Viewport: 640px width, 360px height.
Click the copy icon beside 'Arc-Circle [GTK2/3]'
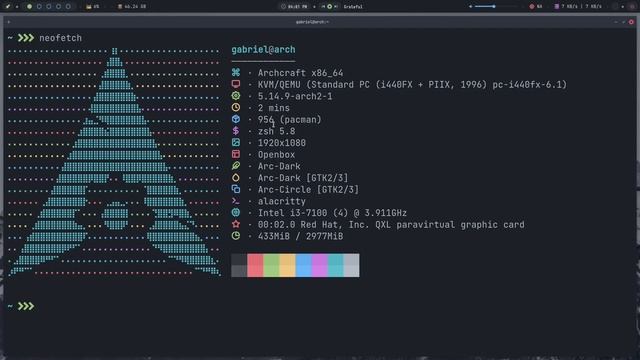pyautogui.click(x=236, y=189)
